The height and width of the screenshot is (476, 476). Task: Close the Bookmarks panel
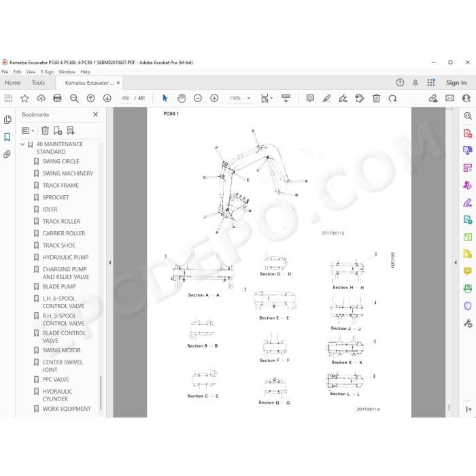coord(96,114)
